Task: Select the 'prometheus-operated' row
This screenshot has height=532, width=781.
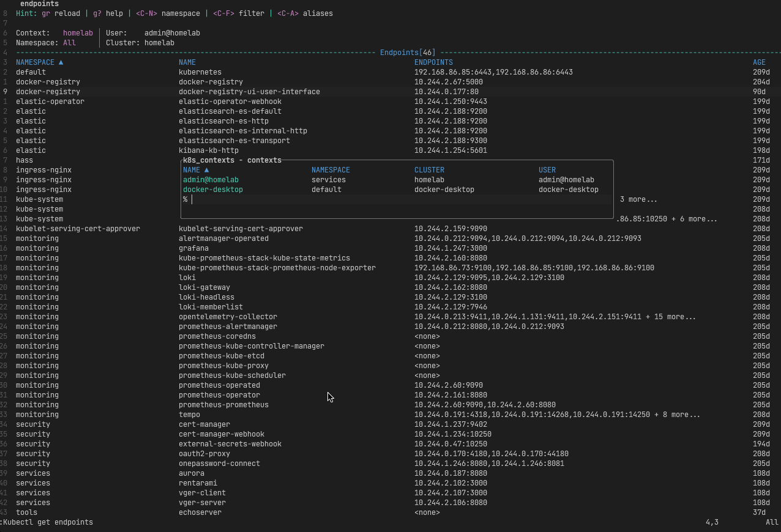Action: [390, 385]
